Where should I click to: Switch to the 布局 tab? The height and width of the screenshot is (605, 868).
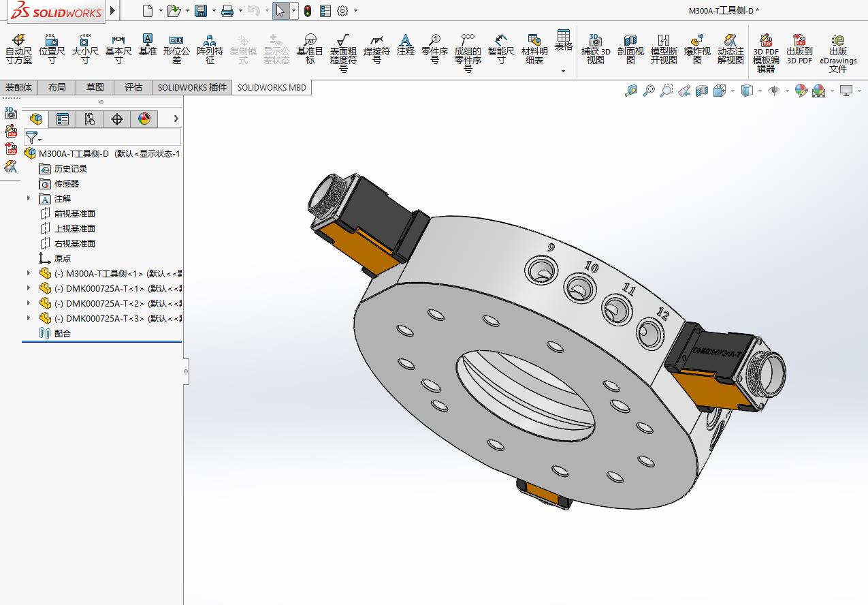pos(57,87)
